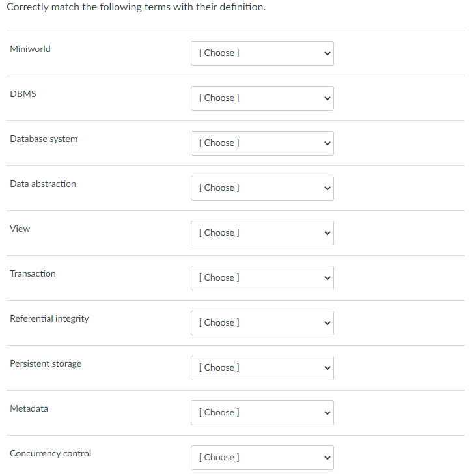The height and width of the screenshot is (476, 472).
Task: Click the Referential integrity term label
Action: tap(49, 318)
